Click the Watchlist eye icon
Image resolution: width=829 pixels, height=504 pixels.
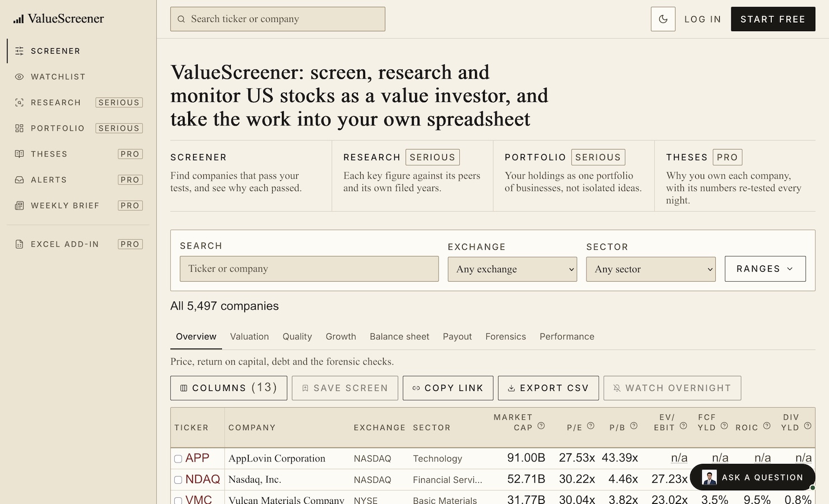coord(20,77)
